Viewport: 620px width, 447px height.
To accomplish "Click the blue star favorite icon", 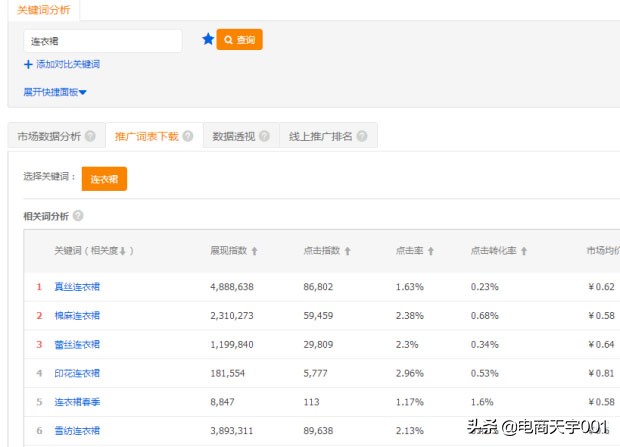I will [x=208, y=39].
